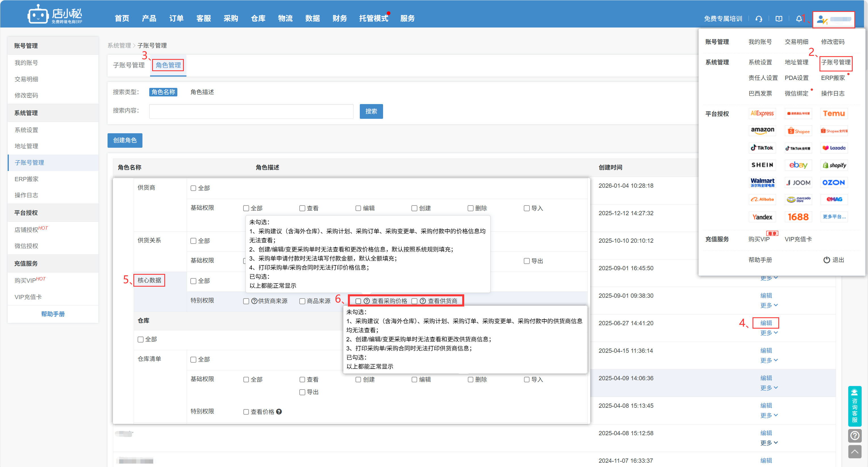Check the 查看供货商 checkbox
This screenshot has height=467, width=868.
point(415,301)
